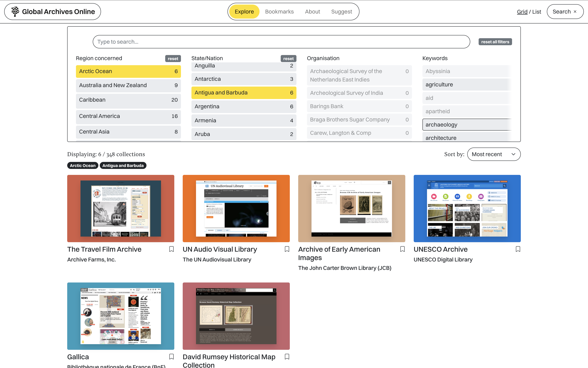Viewport: 588px width, 368px height.
Task: Open the About page
Action: click(x=313, y=12)
